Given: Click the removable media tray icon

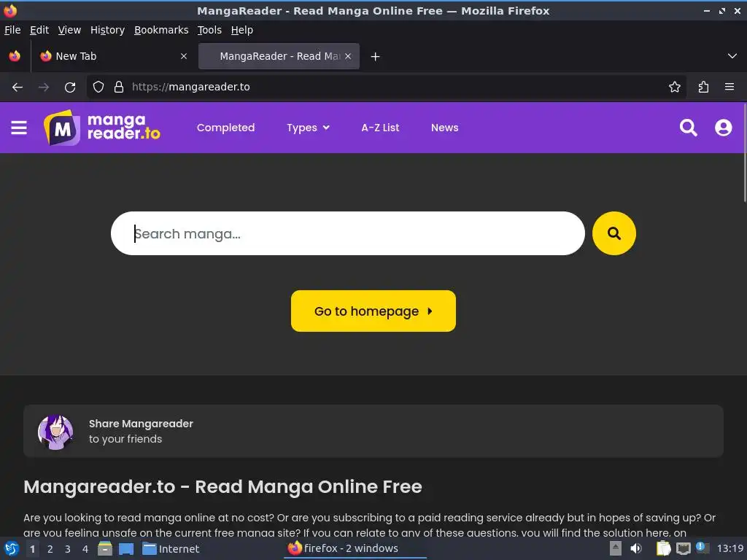Looking at the screenshot, I should 616,548.
